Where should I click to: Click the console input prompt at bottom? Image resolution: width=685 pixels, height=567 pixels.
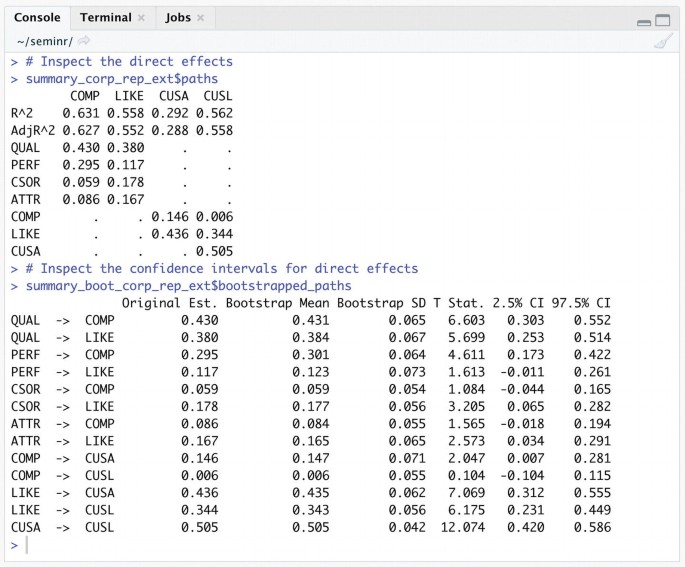click(x=27, y=545)
